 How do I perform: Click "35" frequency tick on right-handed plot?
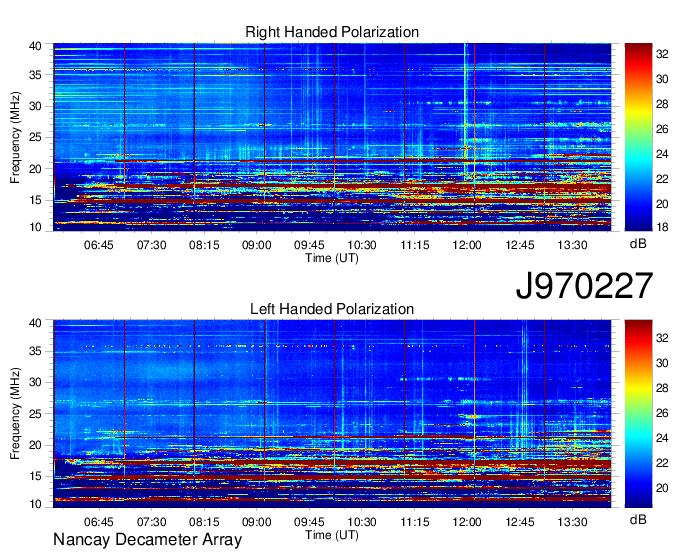point(35,75)
